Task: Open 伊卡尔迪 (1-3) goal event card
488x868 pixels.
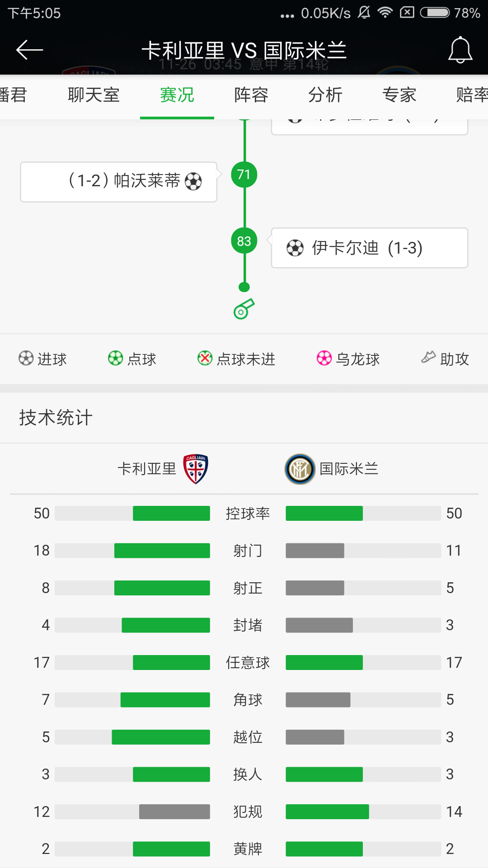Action: tap(369, 248)
